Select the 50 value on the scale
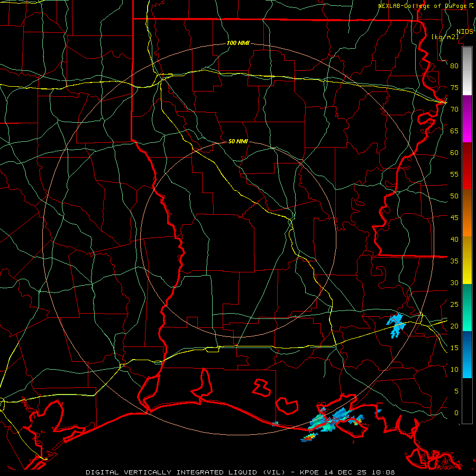This screenshot has width=476, height=476. [454, 196]
